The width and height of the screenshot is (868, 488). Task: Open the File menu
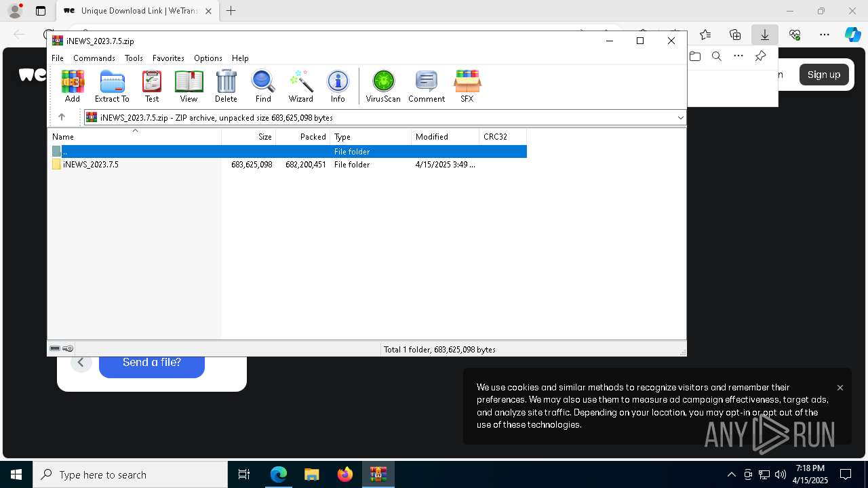[x=58, y=58]
